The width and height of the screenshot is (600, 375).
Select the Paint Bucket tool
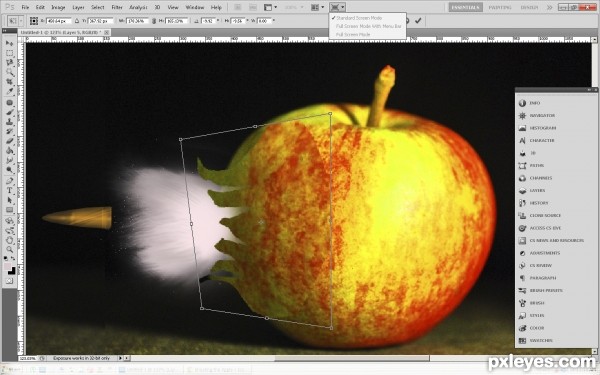point(10,150)
